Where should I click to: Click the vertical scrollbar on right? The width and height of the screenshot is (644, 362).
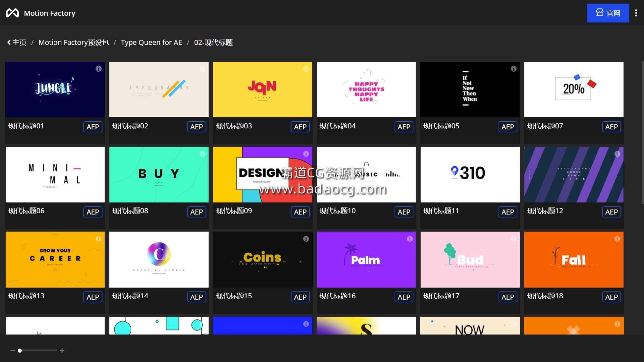coord(642,132)
